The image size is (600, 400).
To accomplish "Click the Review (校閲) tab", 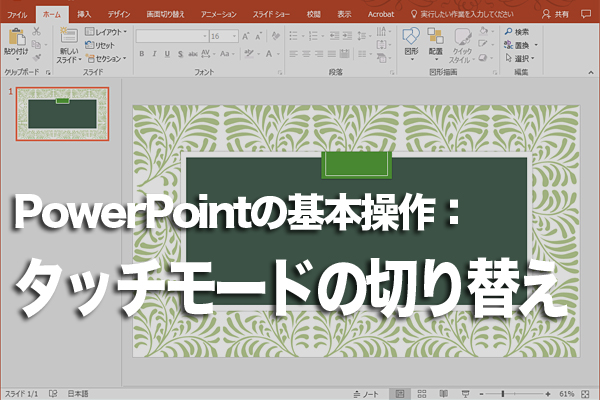I will pos(313,15).
